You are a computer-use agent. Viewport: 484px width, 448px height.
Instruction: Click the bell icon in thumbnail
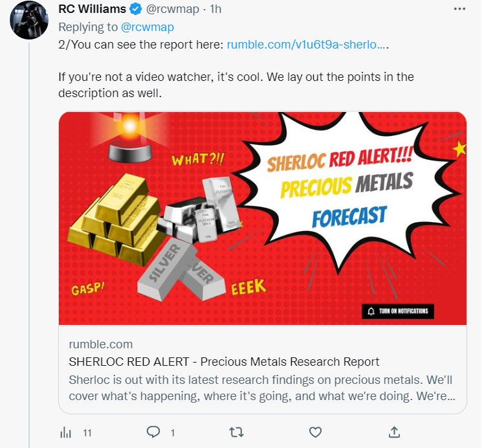coord(371,311)
